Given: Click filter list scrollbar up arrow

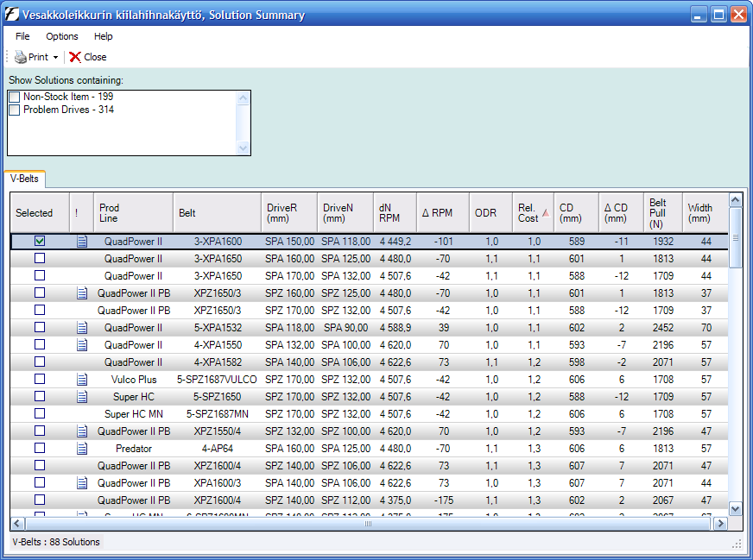Looking at the screenshot, I should [243, 98].
